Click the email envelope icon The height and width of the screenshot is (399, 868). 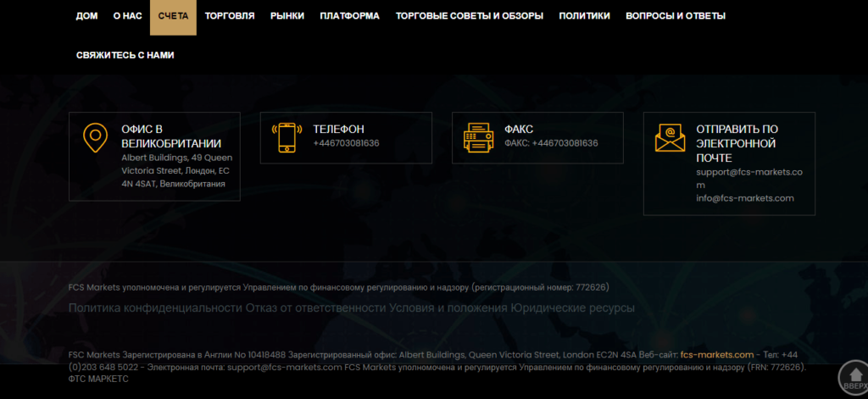tap(670, 138)
